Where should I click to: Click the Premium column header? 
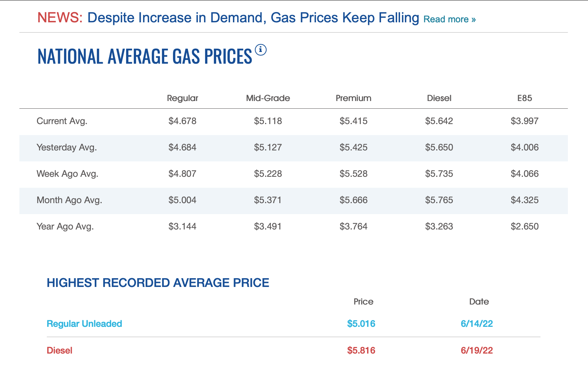(353, 98)
